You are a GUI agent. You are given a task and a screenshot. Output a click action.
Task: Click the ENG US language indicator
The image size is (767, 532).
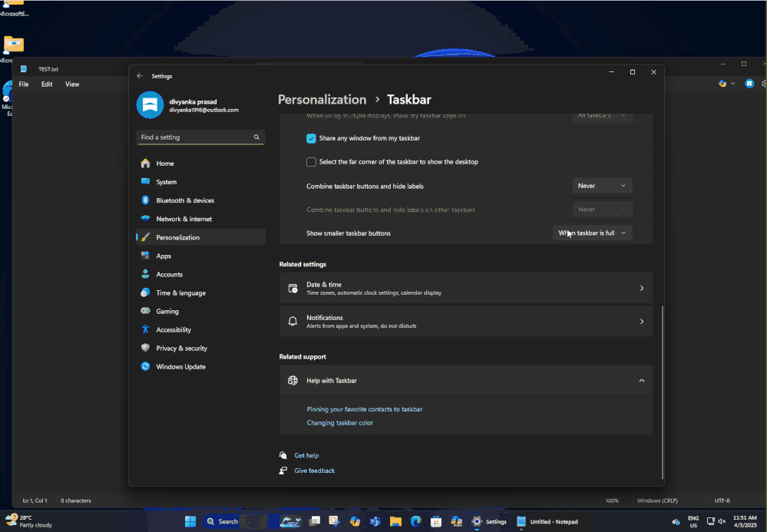click(693, 522)
